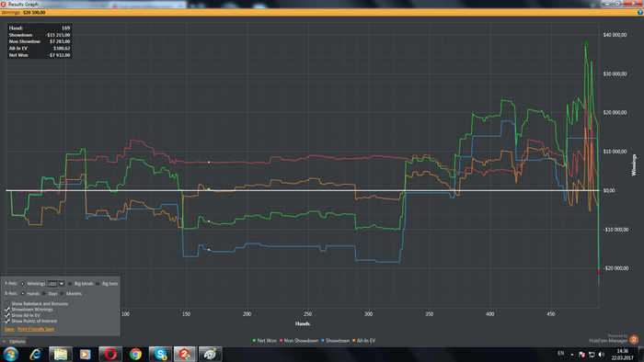Click the Showdown legend entry
Screen dimensions: 644x362
335,341
